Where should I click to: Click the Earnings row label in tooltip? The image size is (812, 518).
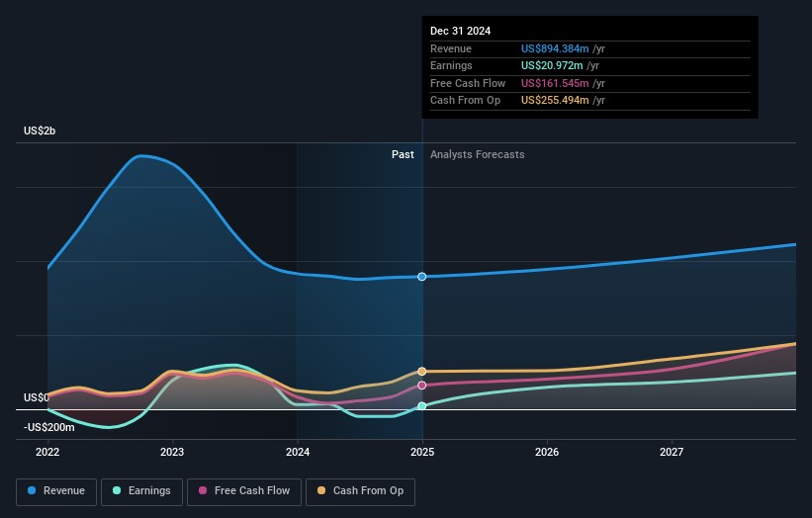coord(451,65)
